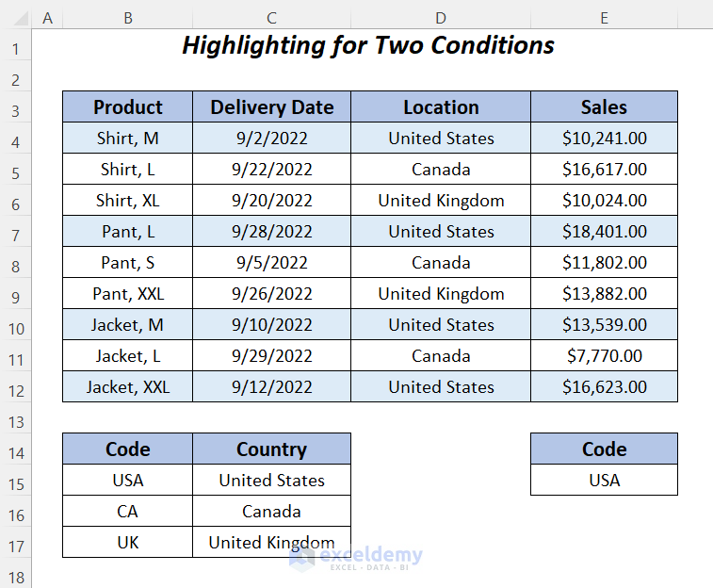The image size is (713, 588).
Task: Select the CA code cell
Action: click(x=128, y=512)
